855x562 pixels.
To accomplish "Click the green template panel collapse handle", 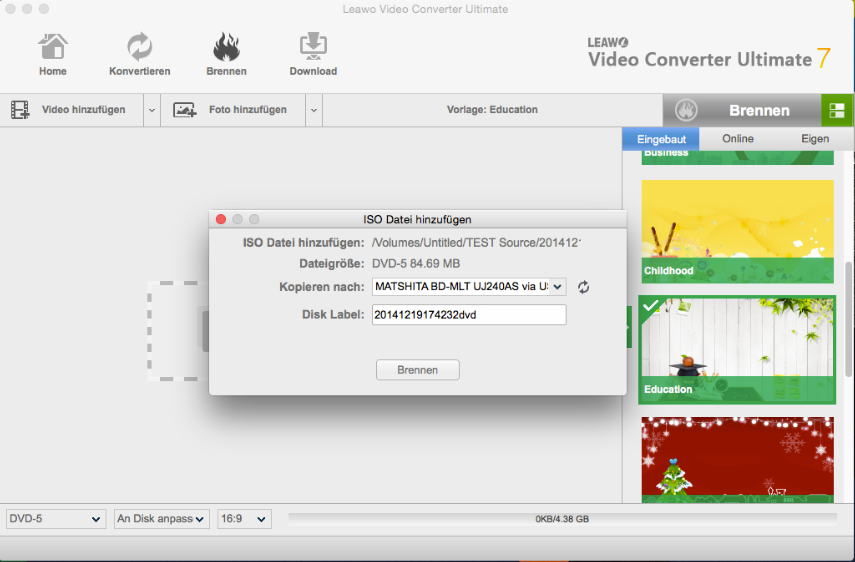I will click(629, 327).
